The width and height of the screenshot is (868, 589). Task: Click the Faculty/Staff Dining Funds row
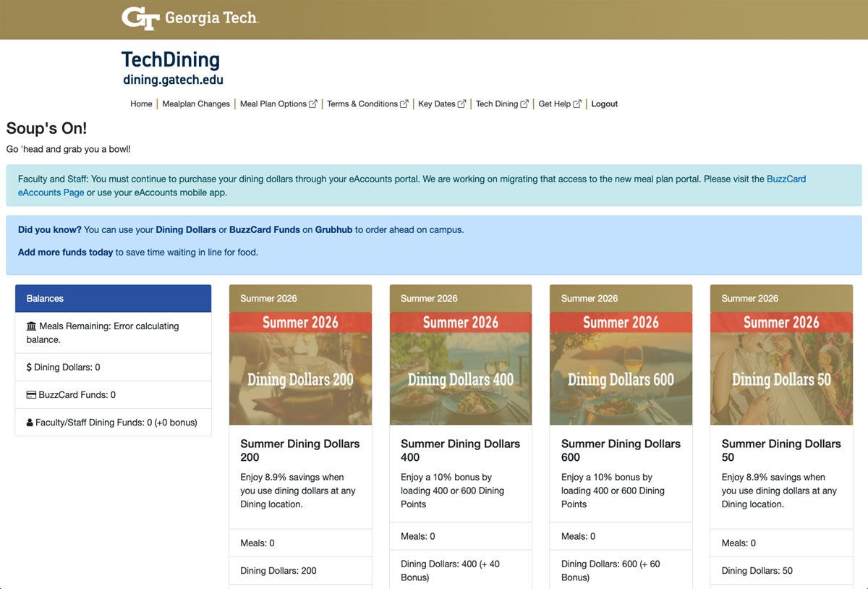click(x=114, y=423)
